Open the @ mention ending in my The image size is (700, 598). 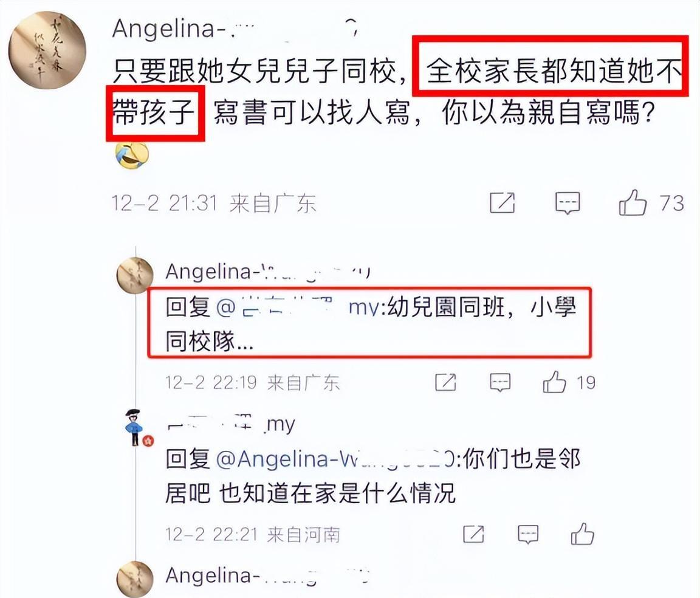[x=298, y=308]
